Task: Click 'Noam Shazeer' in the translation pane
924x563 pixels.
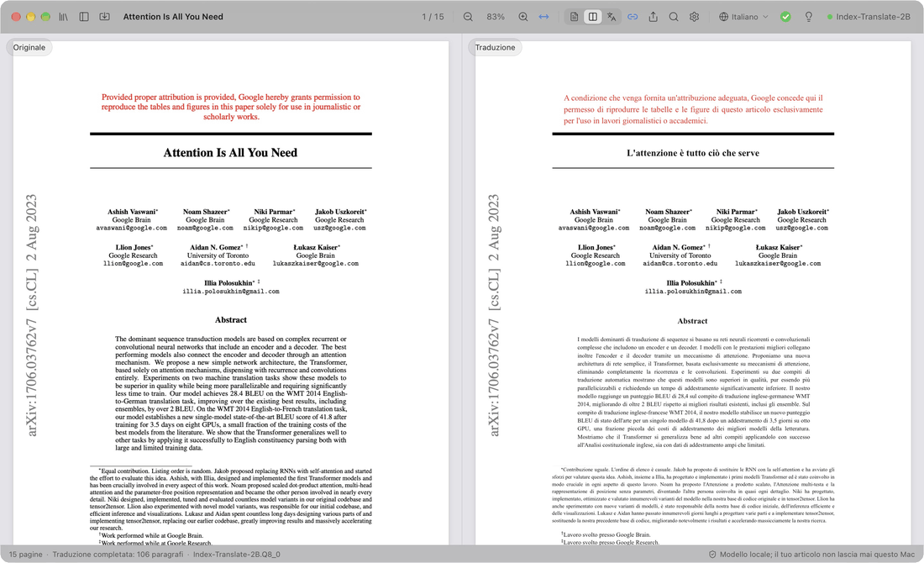Action: tap(668, 212)
